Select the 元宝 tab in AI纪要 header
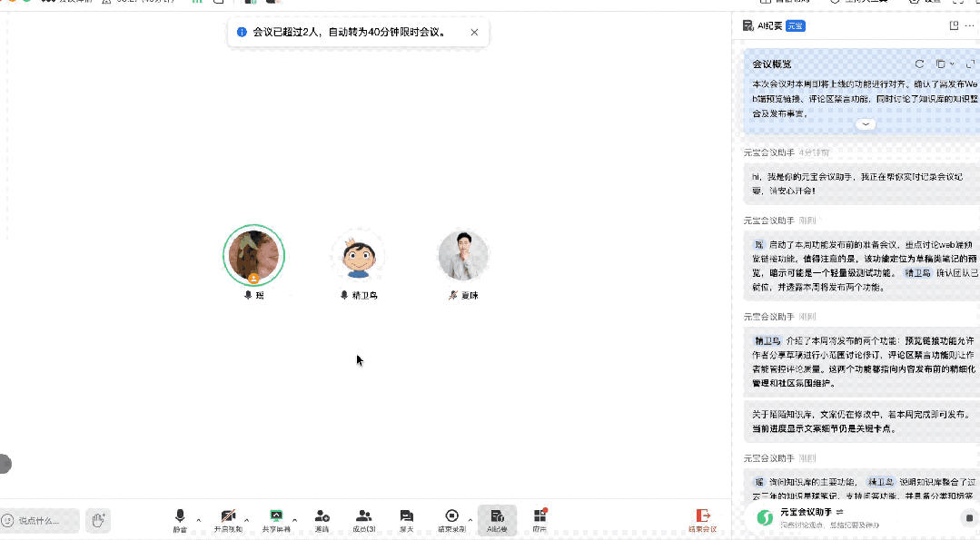This screenshot has width=980, height=540. click(x=798, y=25)
